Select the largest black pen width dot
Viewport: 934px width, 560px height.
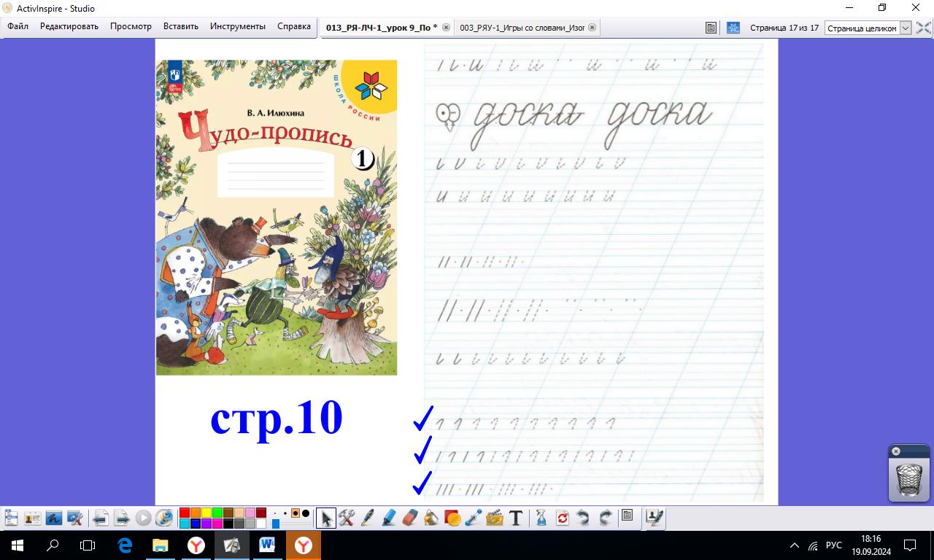point(306,513)
